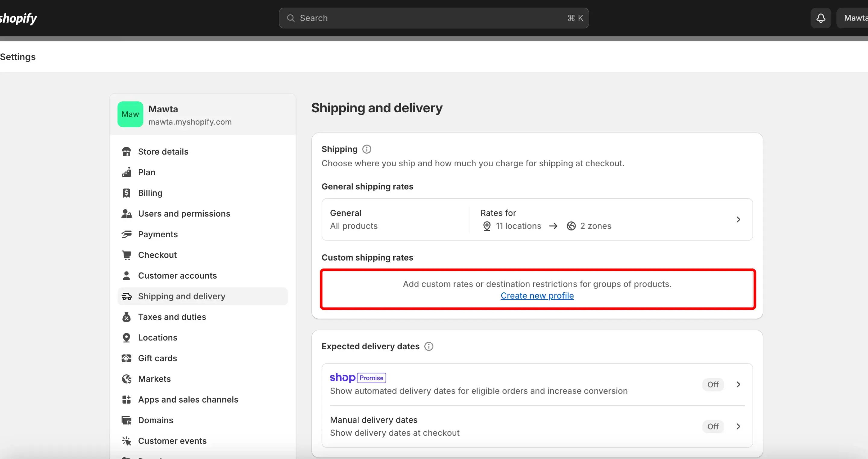Click the 2 zones text
Viewport: 868px width, 459px height.
click(596, 226)
